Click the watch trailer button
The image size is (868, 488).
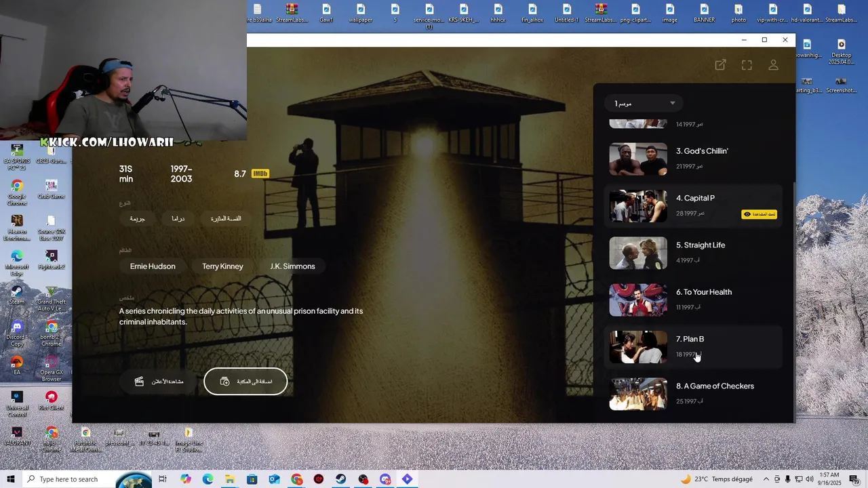click(159, 382)
